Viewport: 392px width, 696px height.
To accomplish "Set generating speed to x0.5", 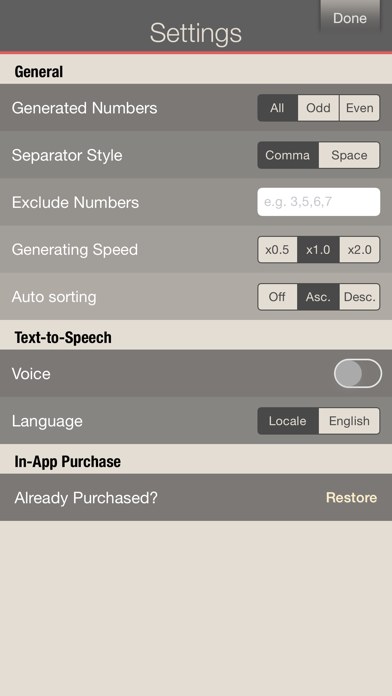I will (277, 249).
